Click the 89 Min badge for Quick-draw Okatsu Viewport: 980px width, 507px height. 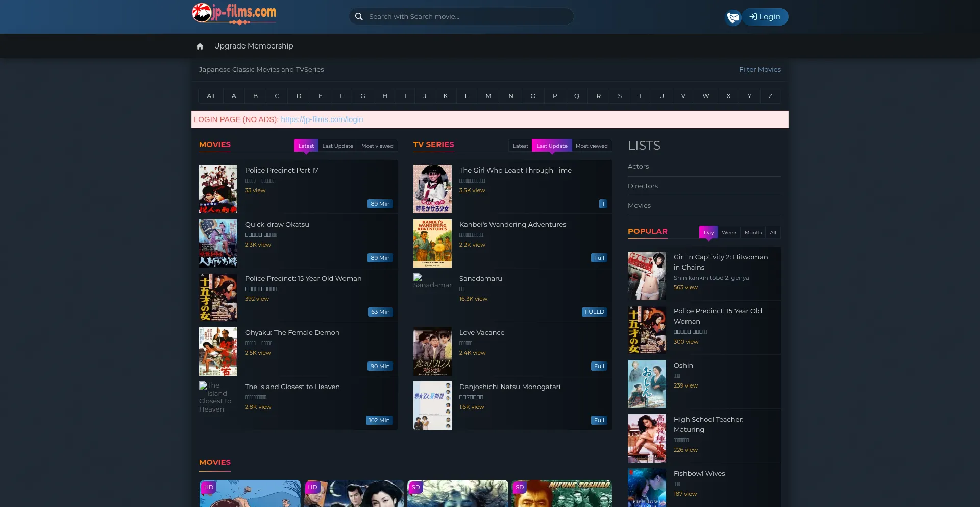[x=380, y=258]
